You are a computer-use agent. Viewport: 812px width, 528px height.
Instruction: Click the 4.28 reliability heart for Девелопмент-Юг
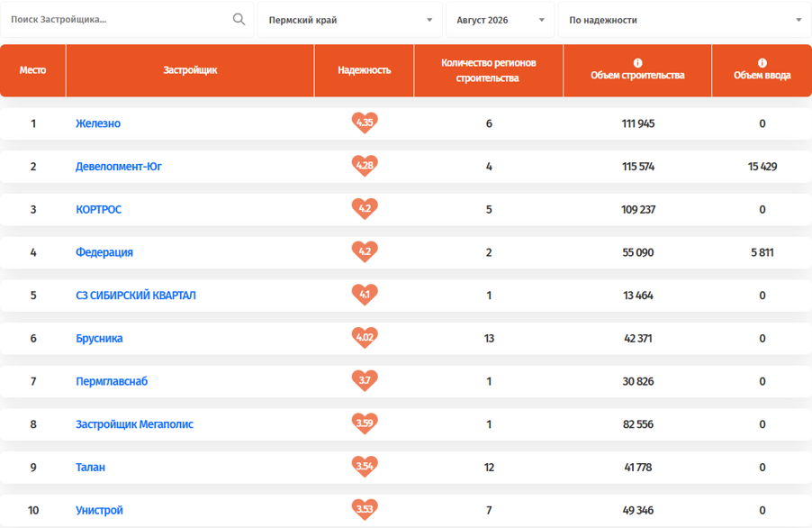click(365, 166)
